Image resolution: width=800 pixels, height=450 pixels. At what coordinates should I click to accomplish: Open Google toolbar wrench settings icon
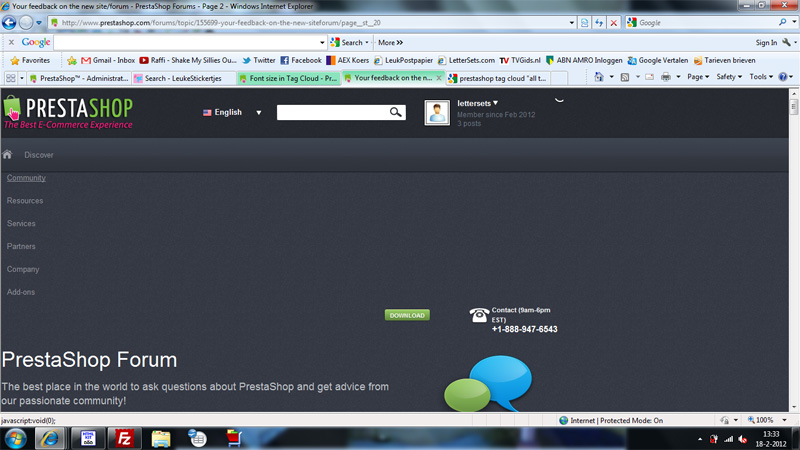[787, 42]
